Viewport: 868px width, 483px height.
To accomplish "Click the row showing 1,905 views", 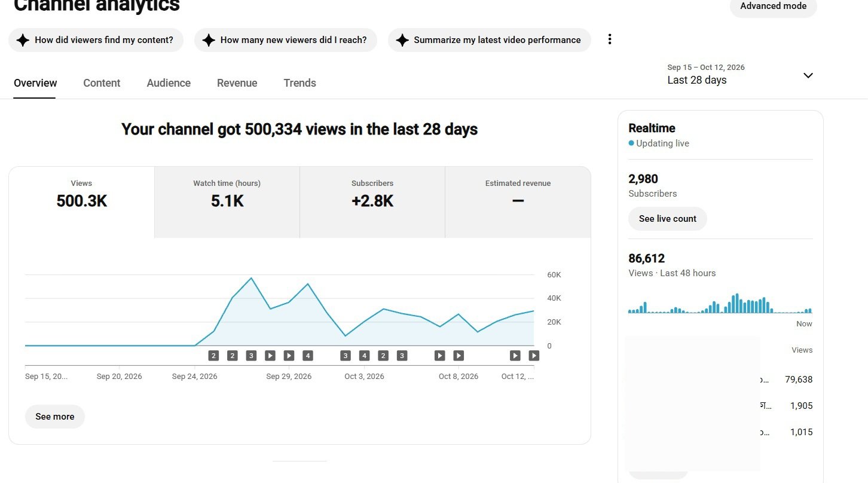I will (x=720, y=406).
